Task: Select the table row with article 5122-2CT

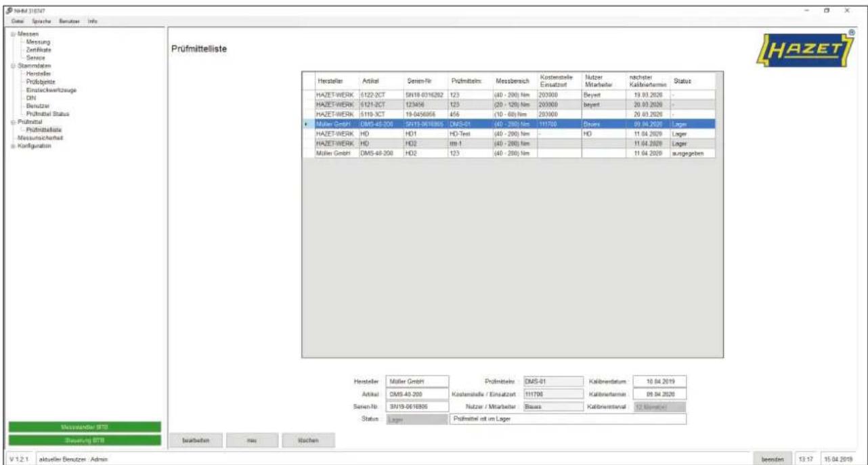Action: 508,95
